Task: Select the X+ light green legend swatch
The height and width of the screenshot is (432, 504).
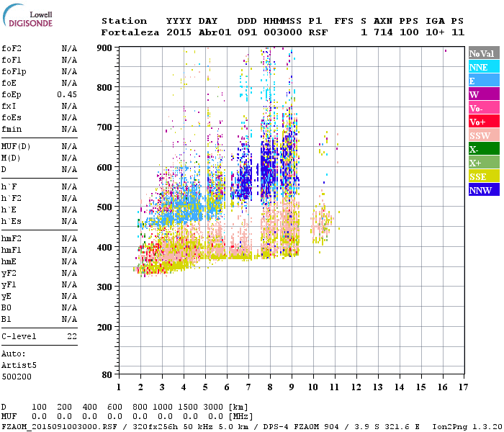Action: (x=484, y=163)
